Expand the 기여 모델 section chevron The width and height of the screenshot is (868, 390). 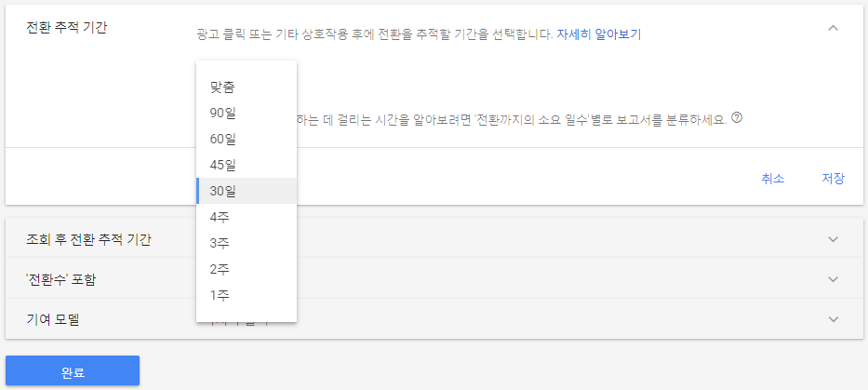pyautogui.click(x=834, y=319)
